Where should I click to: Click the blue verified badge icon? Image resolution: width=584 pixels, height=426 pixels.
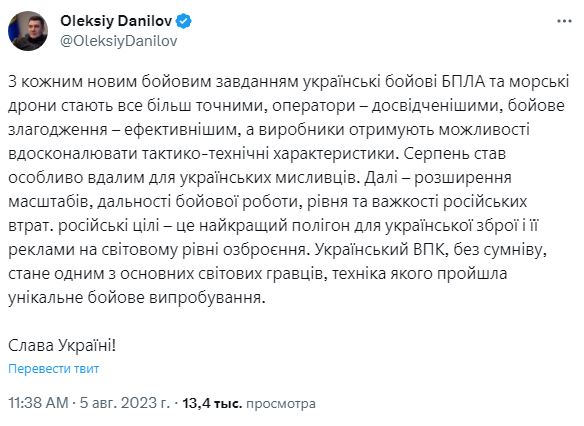tap(184, 21)
